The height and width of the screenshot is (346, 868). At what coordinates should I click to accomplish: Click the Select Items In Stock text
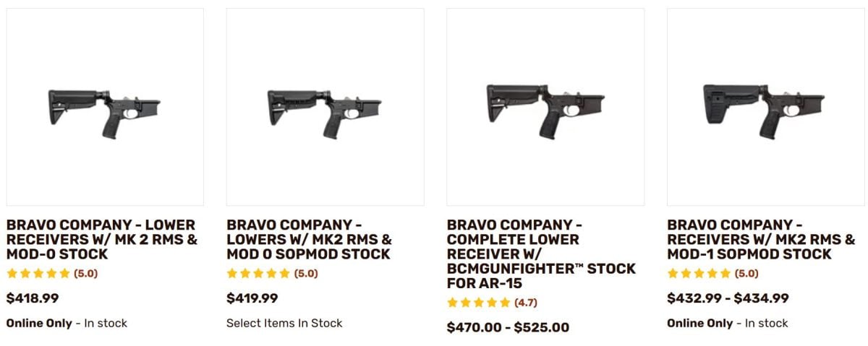[x=284, y=323]
